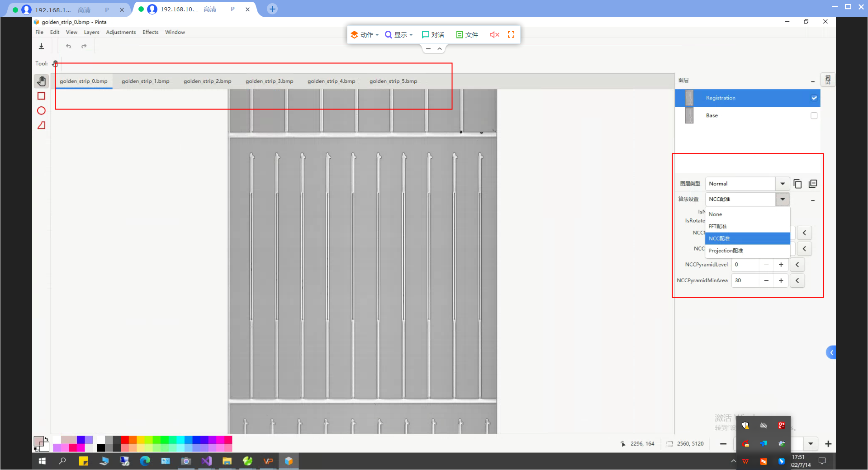Click chevron button beside NCCPyramidLevel
The width and height of the screenshot is (868, 470).
797,265
